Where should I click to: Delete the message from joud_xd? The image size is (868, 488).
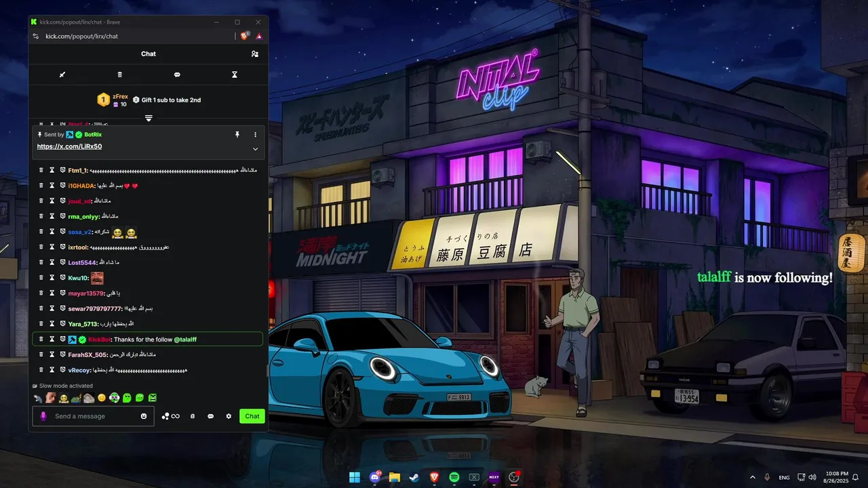pyautogui.click(x=41, y=201)
